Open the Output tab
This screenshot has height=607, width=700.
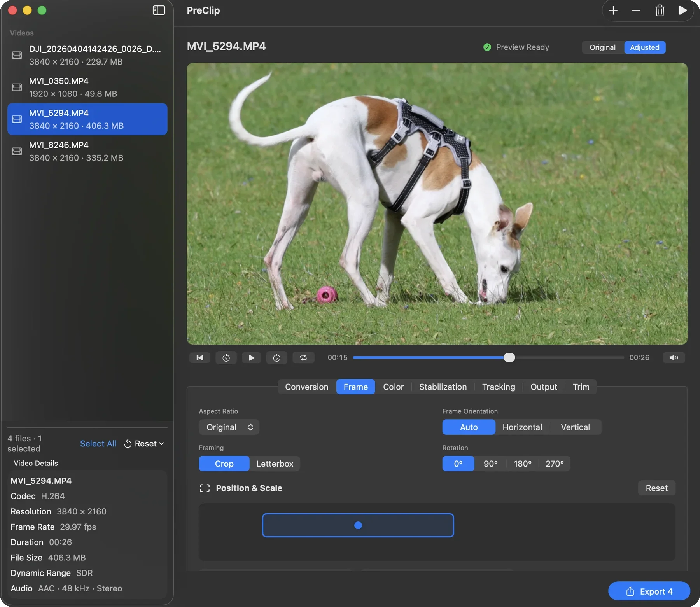(x=544, y=387)
